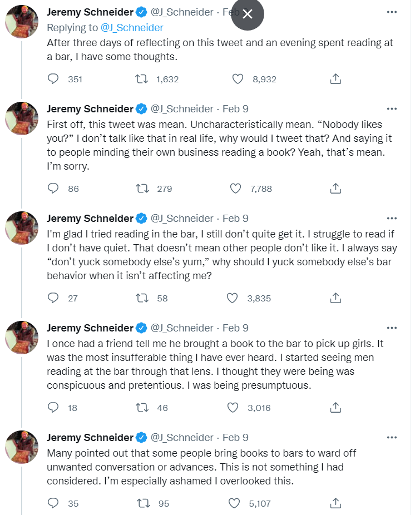Retweet the tweet with 95 retweets

[142, 503]
